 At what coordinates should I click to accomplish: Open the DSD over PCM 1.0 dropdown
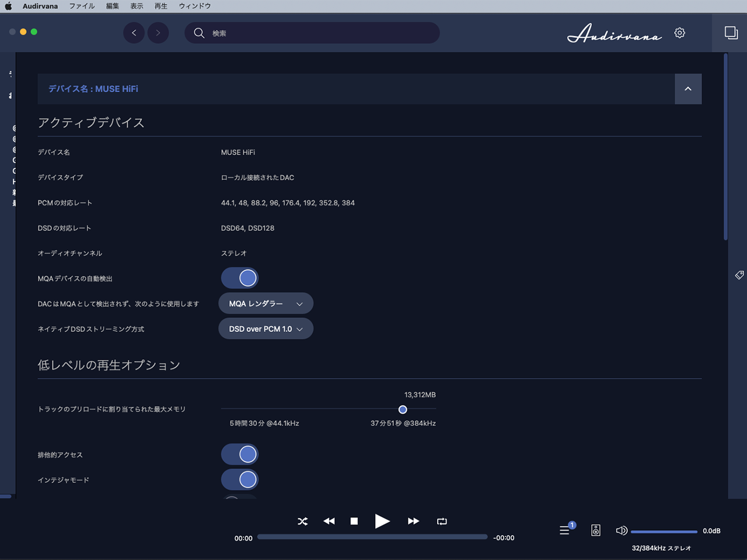[x=266, y=329]
